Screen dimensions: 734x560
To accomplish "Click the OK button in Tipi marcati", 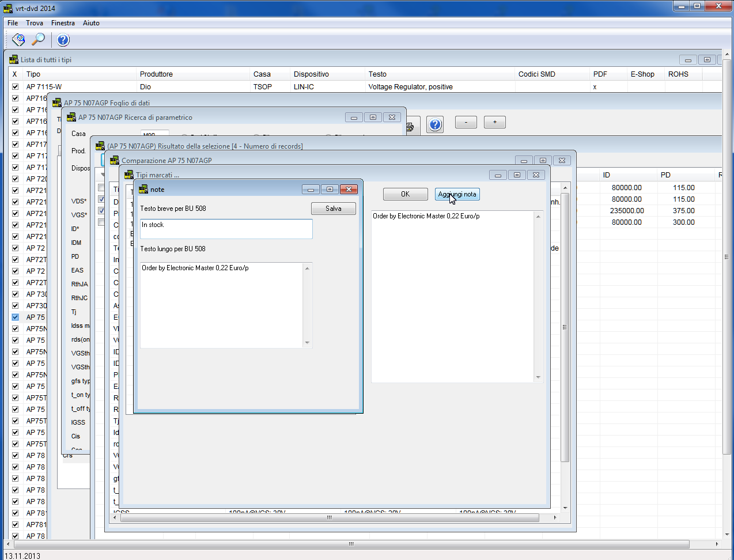I will (406, 194).
